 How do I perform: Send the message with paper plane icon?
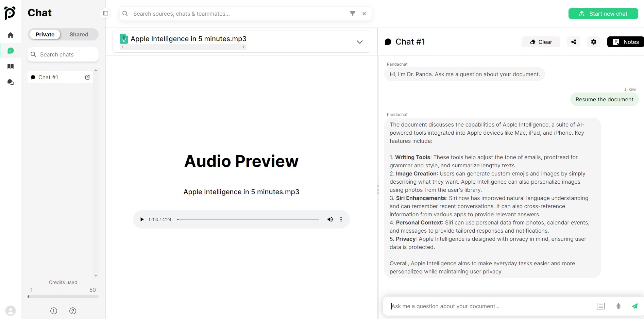coord(635,306)
